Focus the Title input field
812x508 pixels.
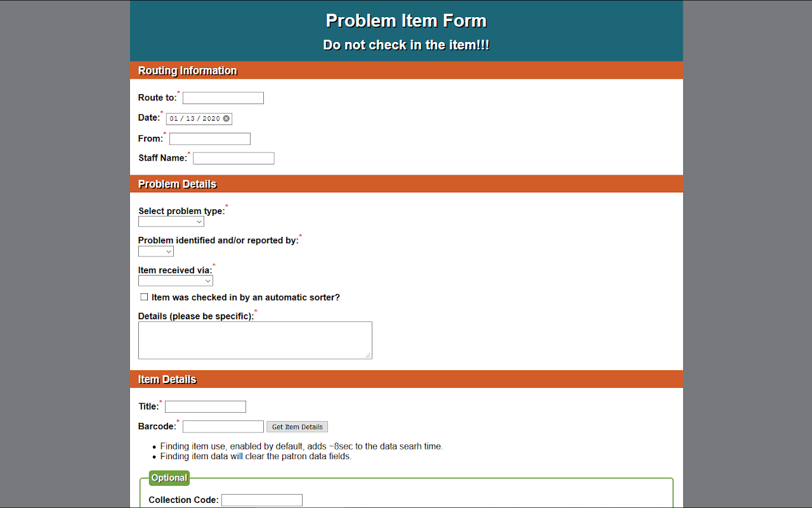point(206,407)
